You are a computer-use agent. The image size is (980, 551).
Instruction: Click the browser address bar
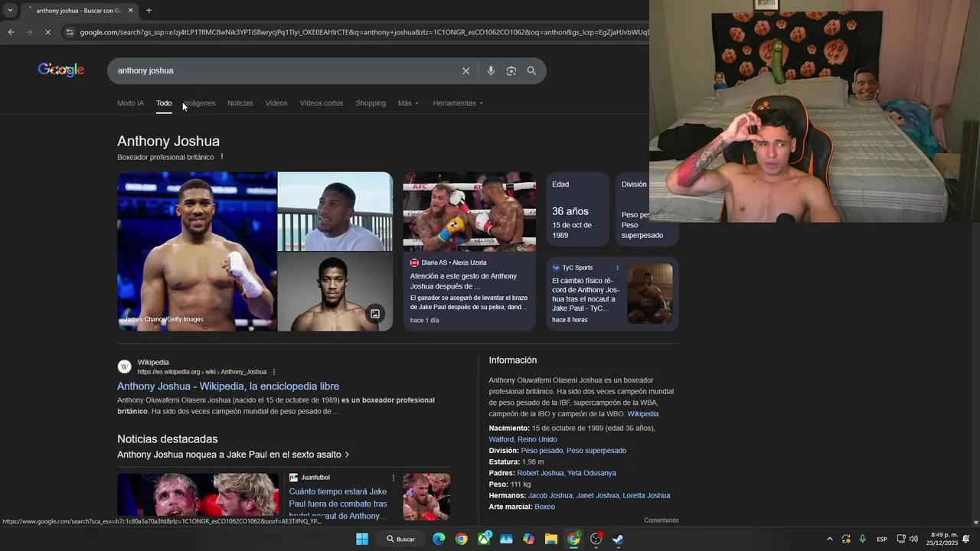364,32
